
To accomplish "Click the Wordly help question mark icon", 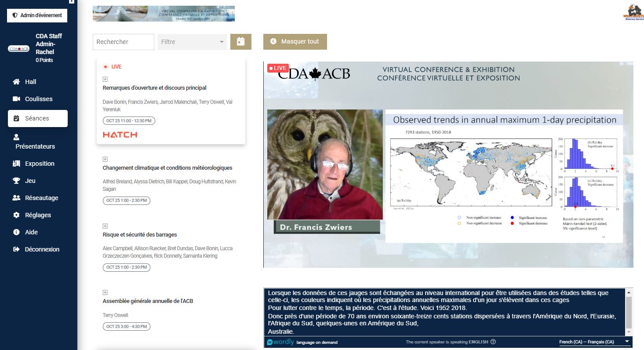I will click(493, 342).
